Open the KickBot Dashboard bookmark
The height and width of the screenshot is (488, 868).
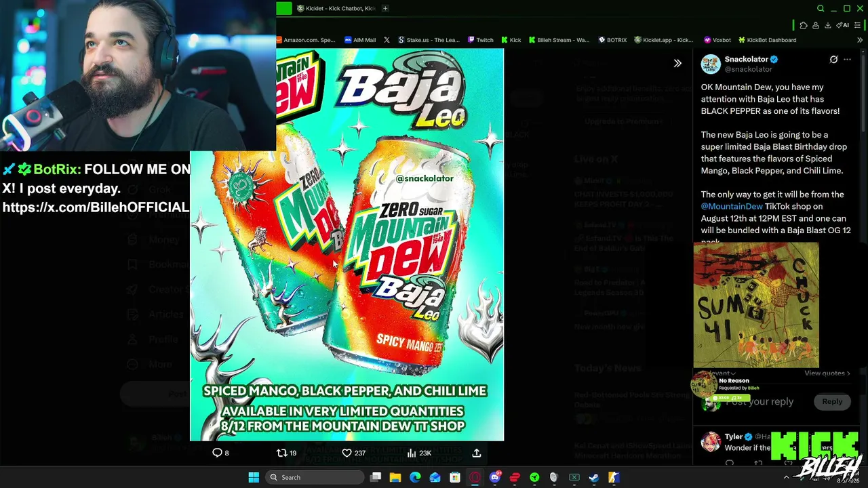768,40
